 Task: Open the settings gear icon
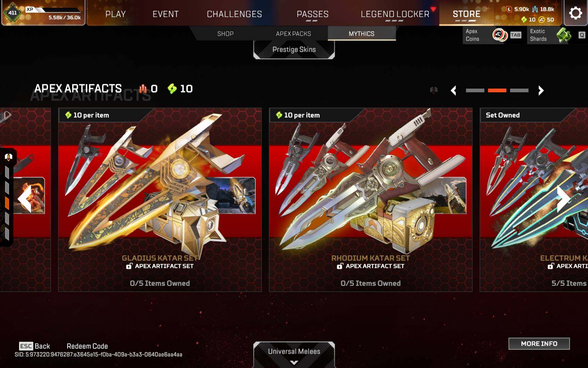coord(575,13)
